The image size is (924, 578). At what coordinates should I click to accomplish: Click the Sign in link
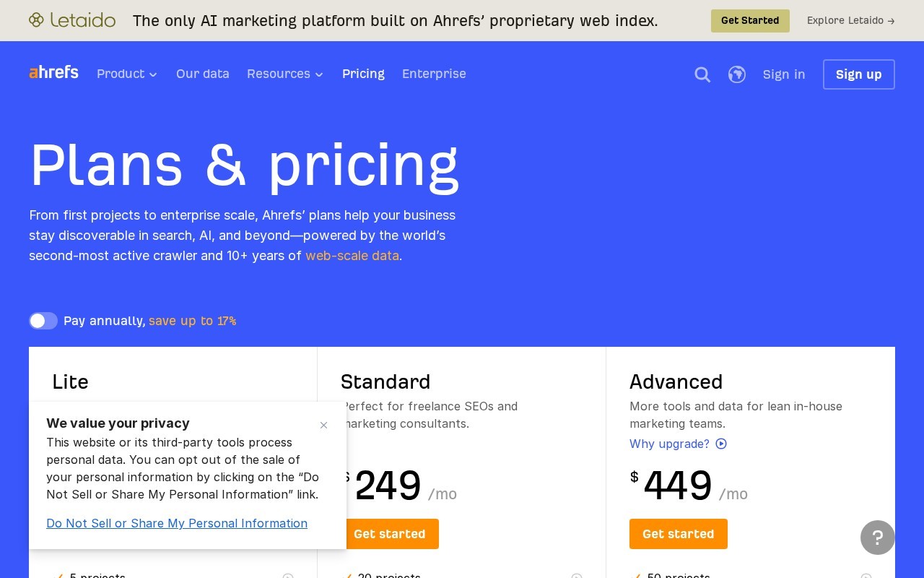784,74
